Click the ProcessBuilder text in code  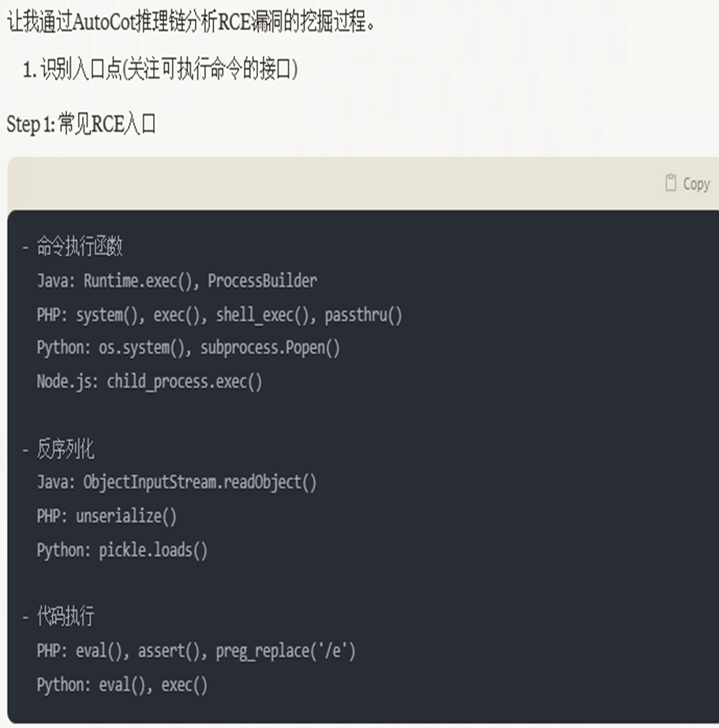263,281
